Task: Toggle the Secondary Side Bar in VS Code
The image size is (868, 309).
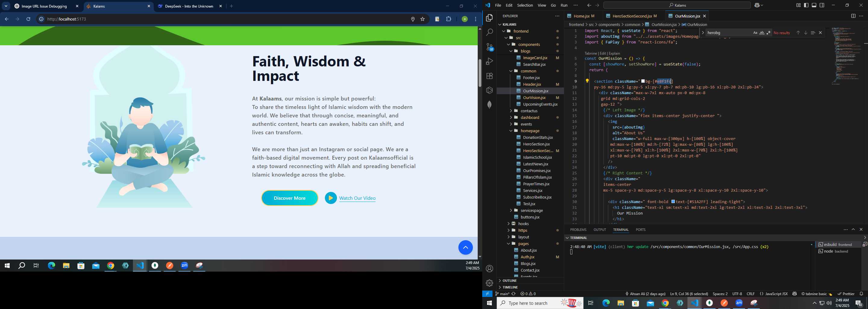Action: (822, 5)
